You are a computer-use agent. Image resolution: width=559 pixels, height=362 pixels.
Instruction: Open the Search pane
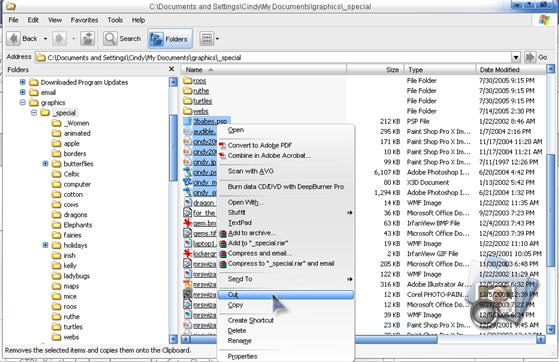click(x=122, y=39)
